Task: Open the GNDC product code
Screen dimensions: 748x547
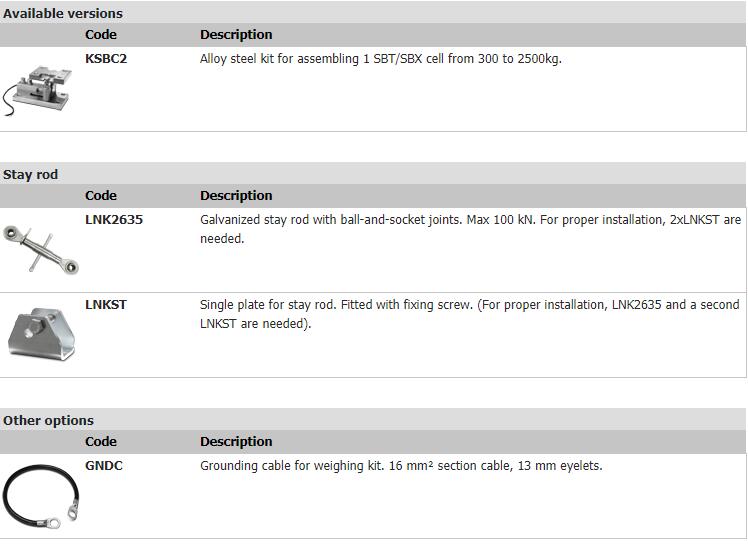Action: tap(104, 465)
